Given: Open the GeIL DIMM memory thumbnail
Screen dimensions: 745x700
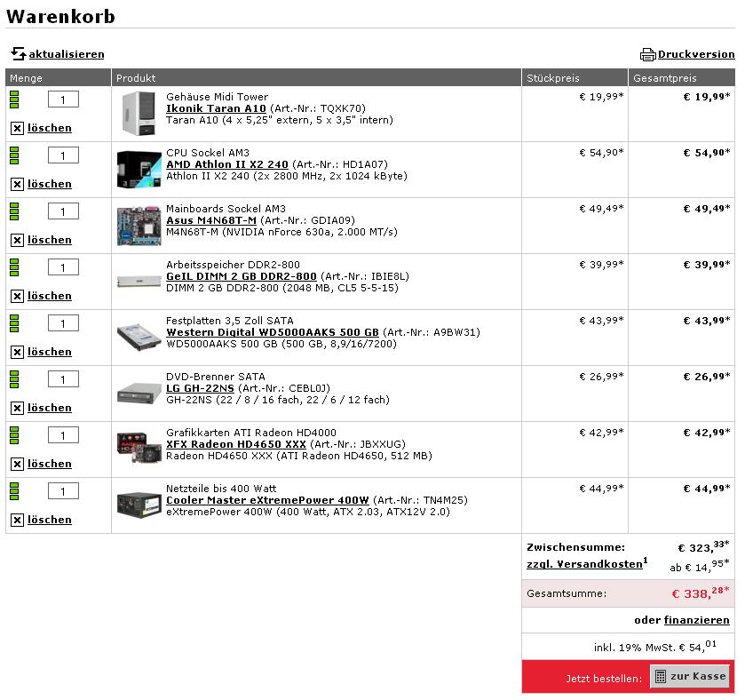Looking at the screenshot, I should (x=139, y=281).
